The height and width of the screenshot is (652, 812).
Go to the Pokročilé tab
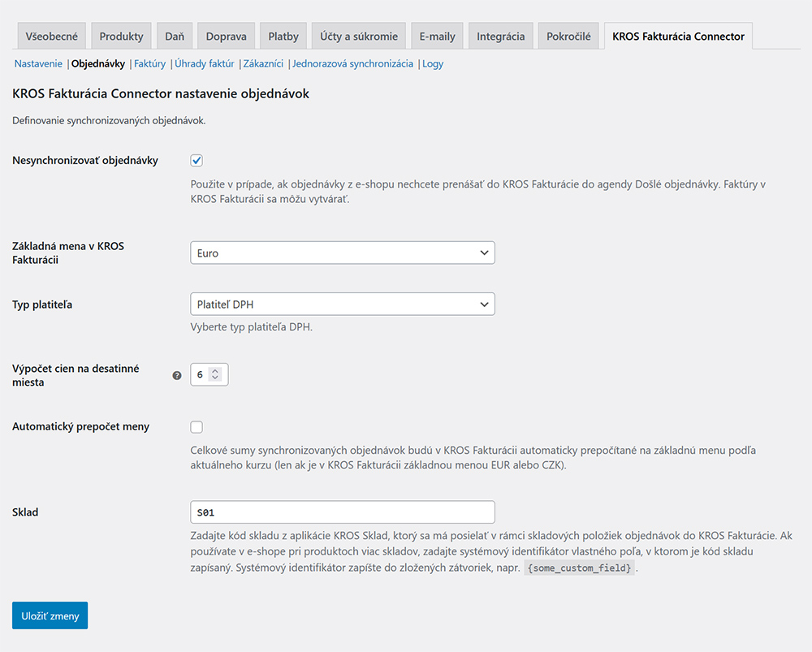[568, 37]
